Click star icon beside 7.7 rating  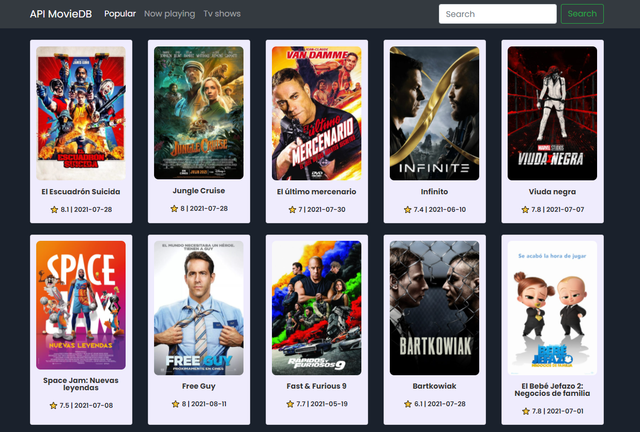point(290,404)
